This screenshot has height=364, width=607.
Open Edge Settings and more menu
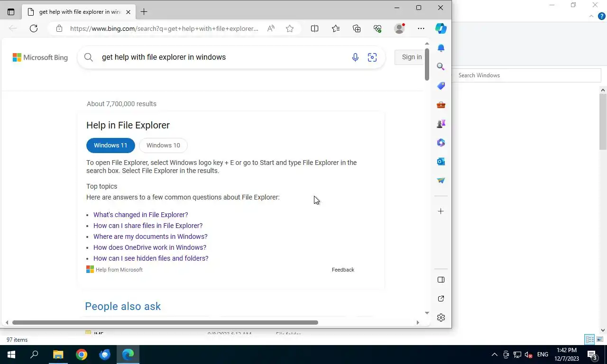click(421, 28)
